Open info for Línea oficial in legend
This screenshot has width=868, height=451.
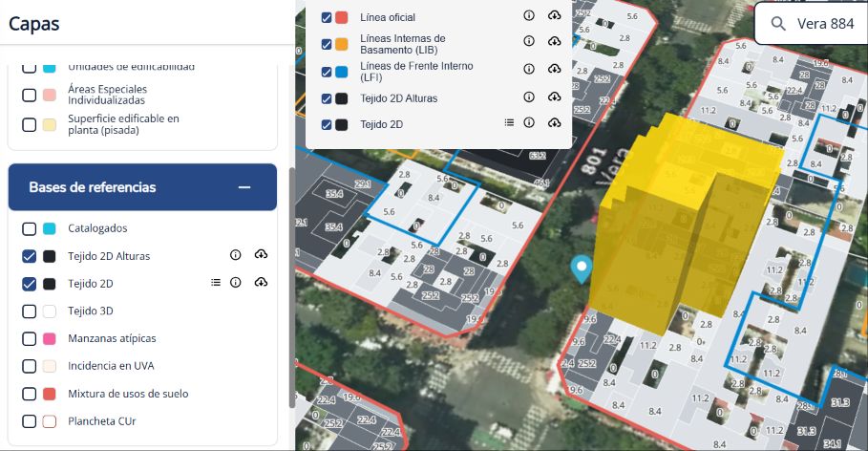coord(529,15)
